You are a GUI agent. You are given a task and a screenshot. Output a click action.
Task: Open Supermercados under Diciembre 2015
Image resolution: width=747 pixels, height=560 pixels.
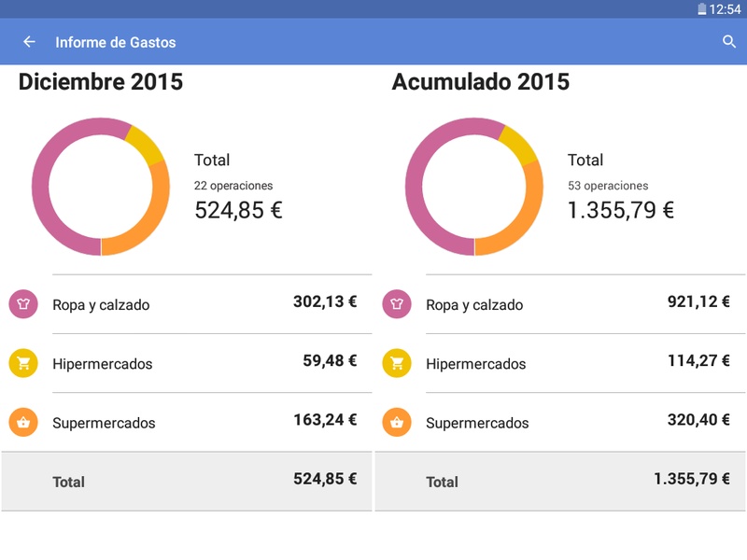187,422
